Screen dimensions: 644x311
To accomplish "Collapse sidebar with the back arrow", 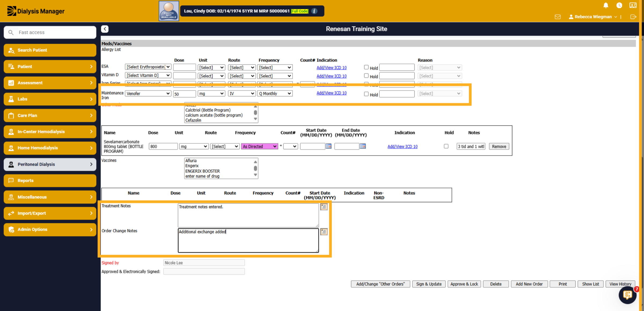I will [x=105, y=29].
